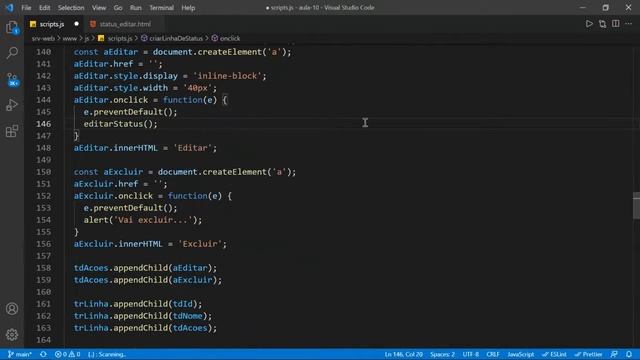Open the Manage gear settings
This screenshot has height=360, width=640.
pyautogui.click(x=12, y=335)
